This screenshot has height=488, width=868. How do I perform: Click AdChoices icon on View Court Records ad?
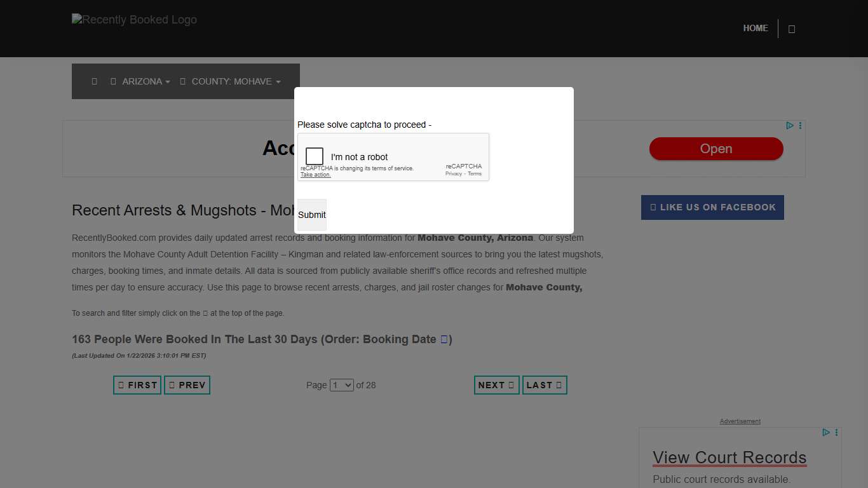[x=826, y=432]
